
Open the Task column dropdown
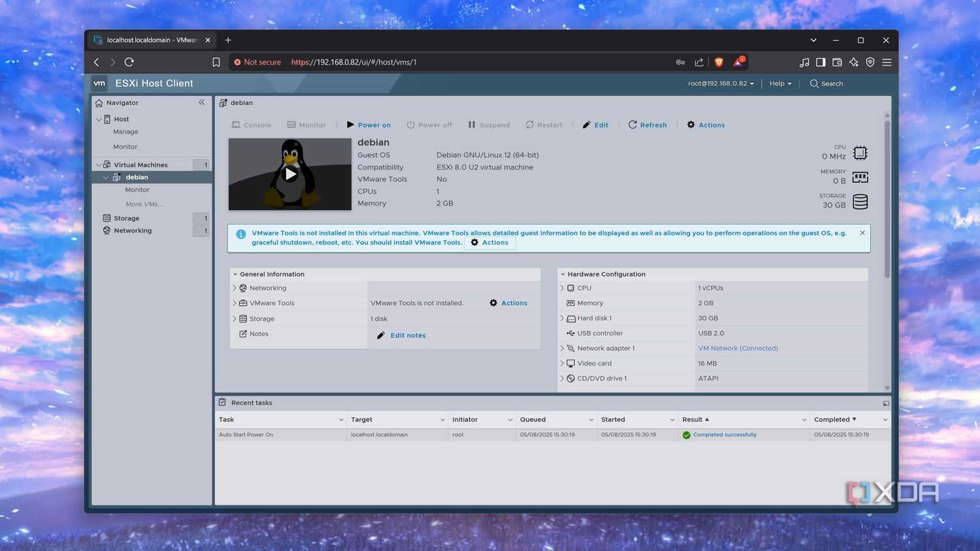pyautogui.click(x=341, y=420)
